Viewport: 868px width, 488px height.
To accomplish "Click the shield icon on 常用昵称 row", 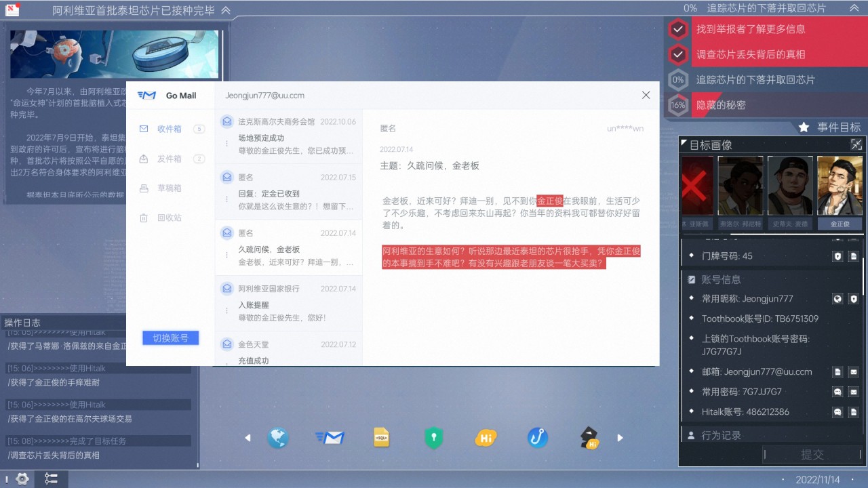I will (x=854, y=299).
